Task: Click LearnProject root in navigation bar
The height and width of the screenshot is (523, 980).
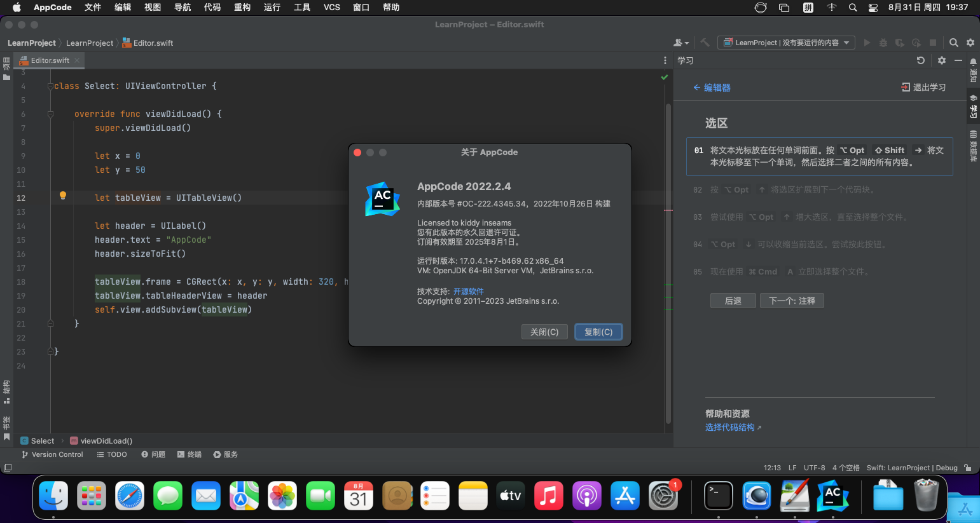Action: click(32, 43)
